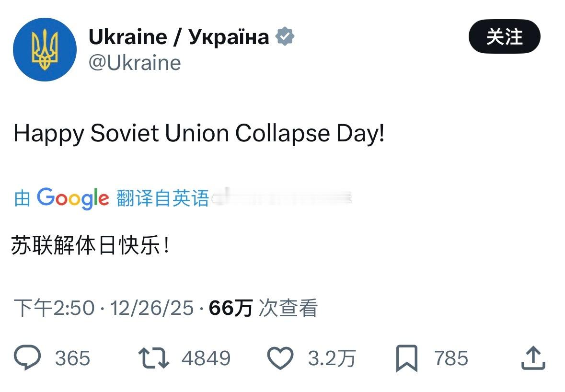
Task: Click the 翻译自英语 translation label
Action: click(x=162, y=198)
